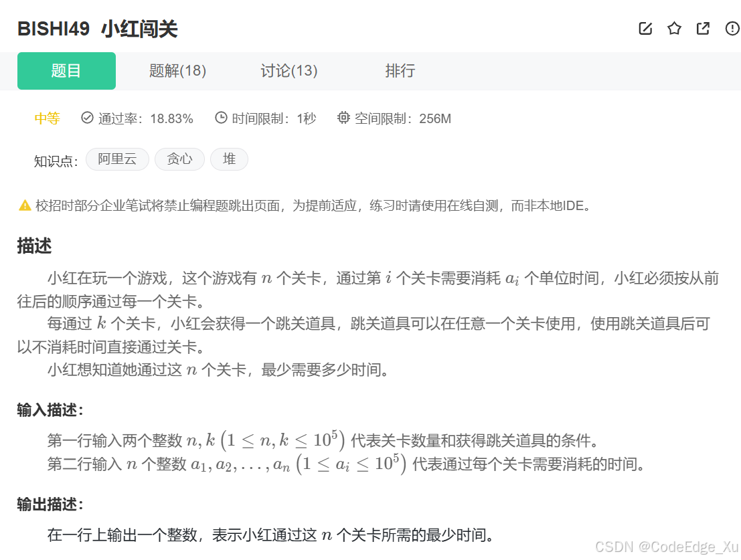The image size is (741, 560).
Task: Star this problem to favorite it
Action: [x=674, y=28]
